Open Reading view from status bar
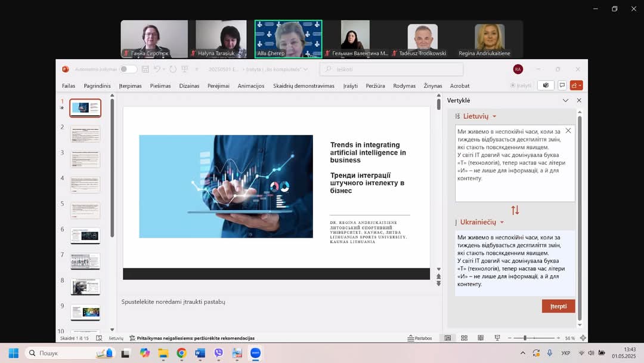The image size is (644, 363). (481, 338)
